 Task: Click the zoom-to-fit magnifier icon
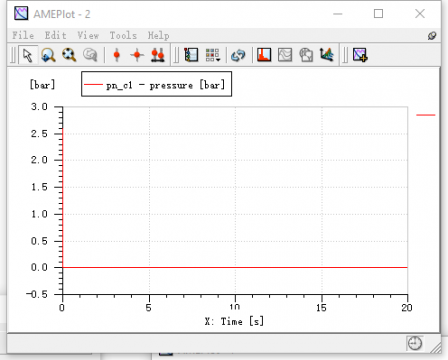69,55
